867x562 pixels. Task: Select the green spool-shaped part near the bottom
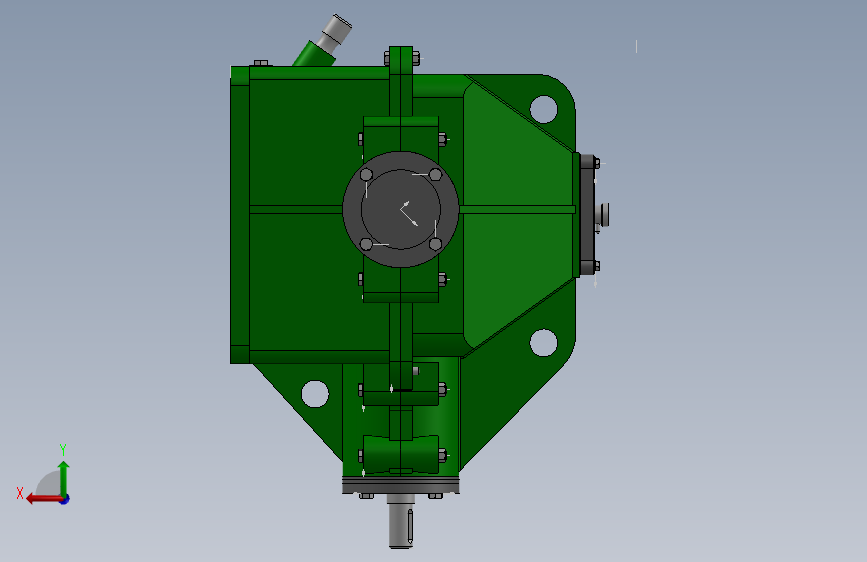[401, 454]
